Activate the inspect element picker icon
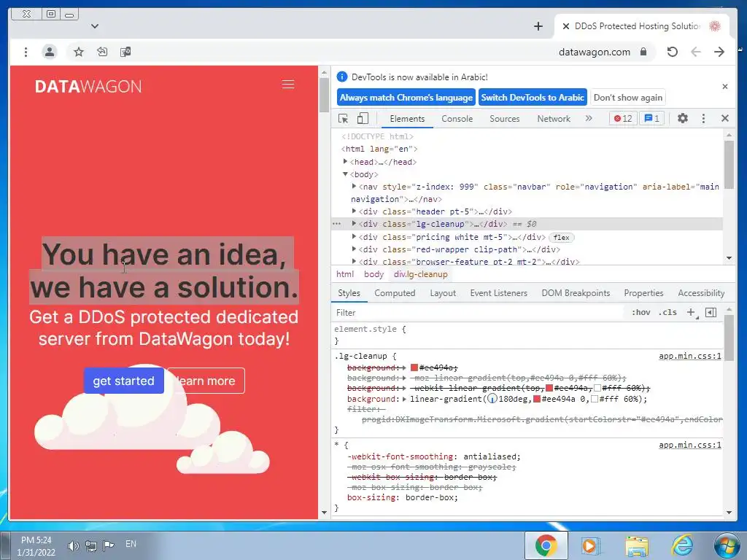This screenshot has height=560, width=747. tap(343, 119)
